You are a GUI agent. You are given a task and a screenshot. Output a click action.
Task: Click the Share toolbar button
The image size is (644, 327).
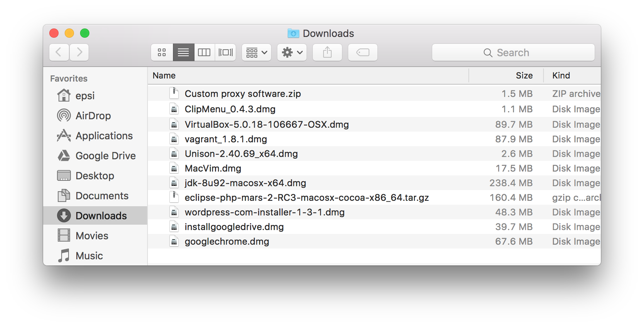[327, 52]
